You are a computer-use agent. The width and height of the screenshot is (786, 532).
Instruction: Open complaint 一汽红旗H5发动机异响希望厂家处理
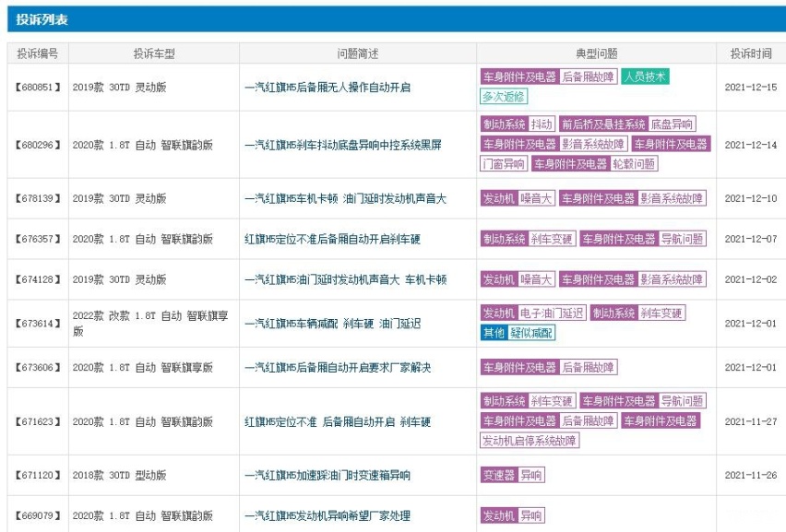point(327,516)
